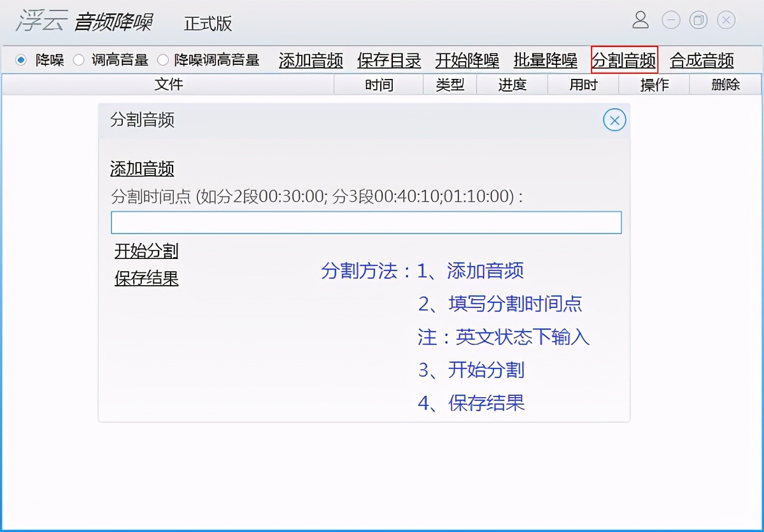Select the 正式版 label

pyautogui.click(x=208, y=23)
